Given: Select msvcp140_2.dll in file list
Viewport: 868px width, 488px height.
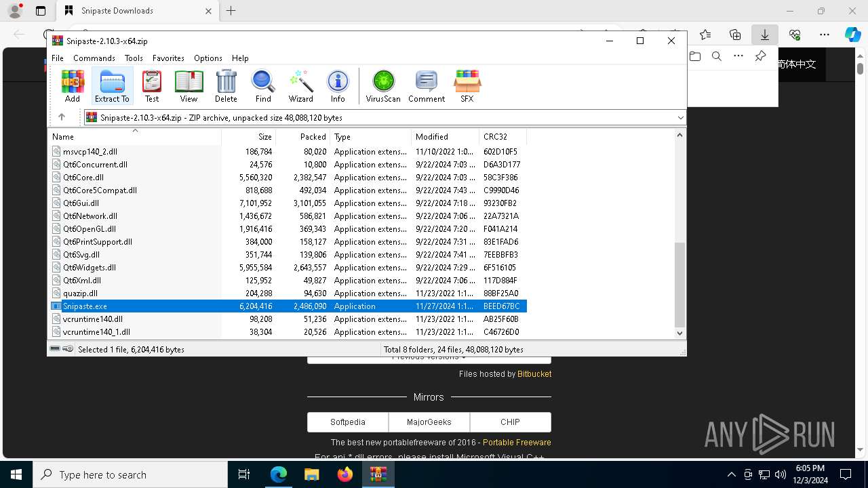Looking at the screenshot, I should pos(288,152).
